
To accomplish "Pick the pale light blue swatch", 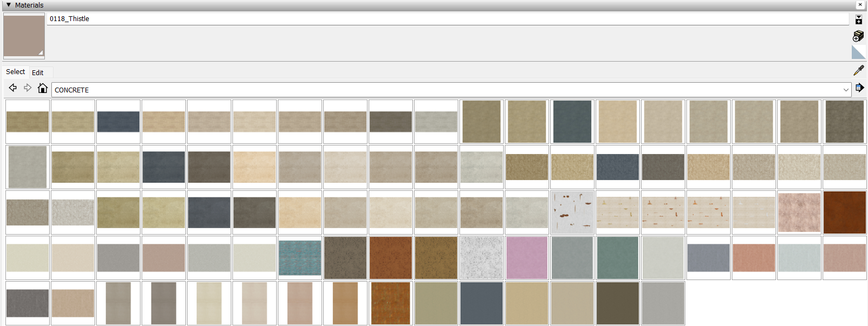I will [799, 258].
